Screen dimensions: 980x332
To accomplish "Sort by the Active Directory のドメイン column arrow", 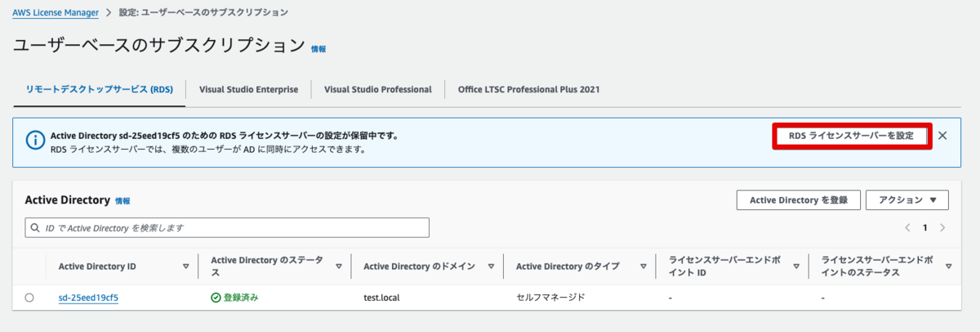I will [x=491, y=266].
